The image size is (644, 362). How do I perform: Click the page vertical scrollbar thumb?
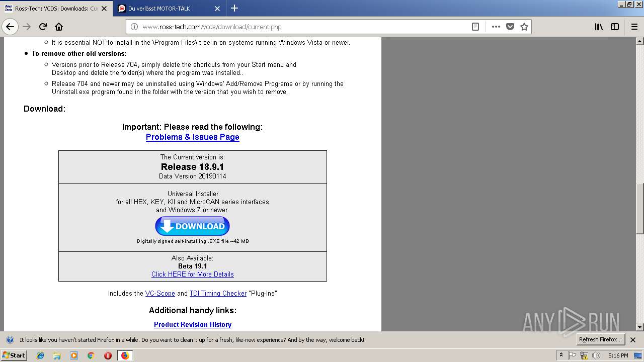pos(640,209)
